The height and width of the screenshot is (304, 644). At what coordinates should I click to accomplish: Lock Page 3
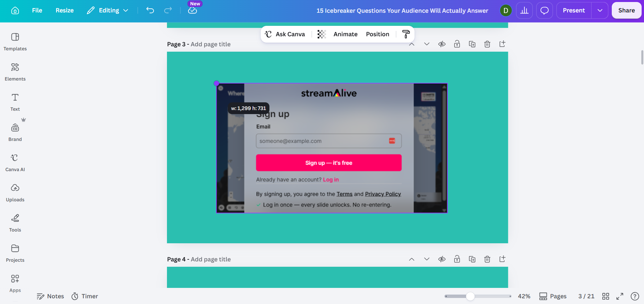(457, 44)
